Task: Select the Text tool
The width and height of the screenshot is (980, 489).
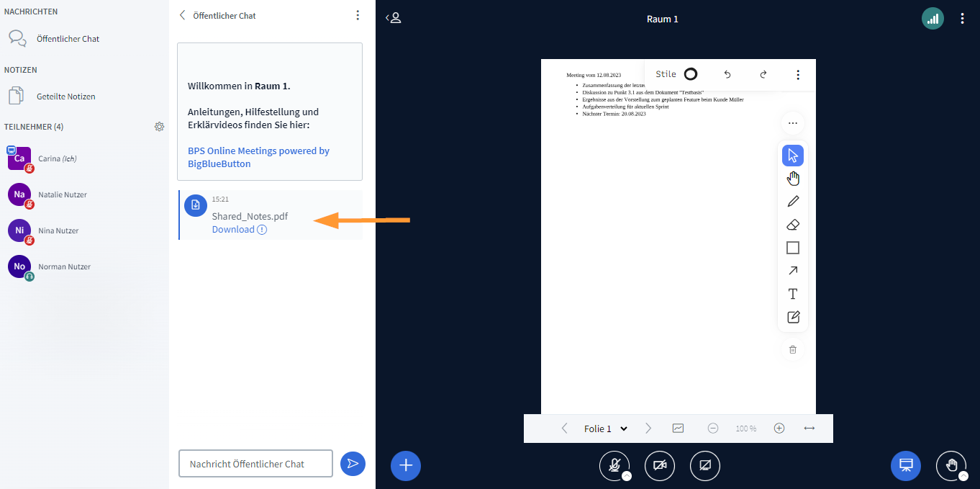Action: [793, 294]
